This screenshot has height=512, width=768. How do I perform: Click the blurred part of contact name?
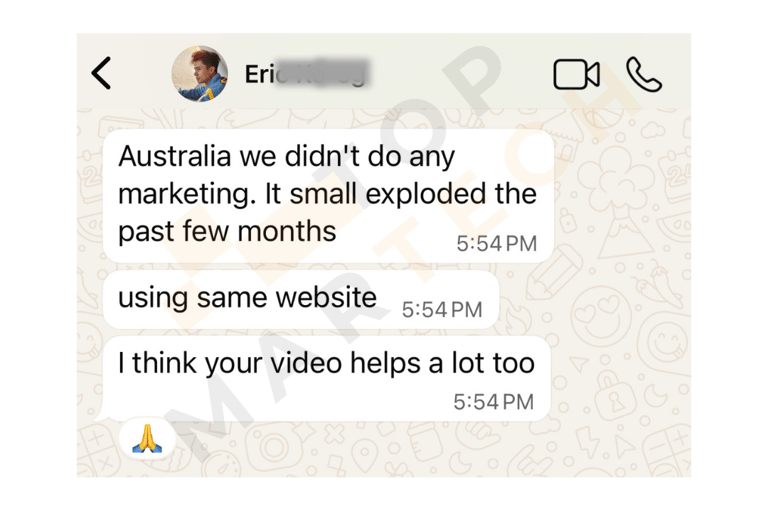point(323,73)
